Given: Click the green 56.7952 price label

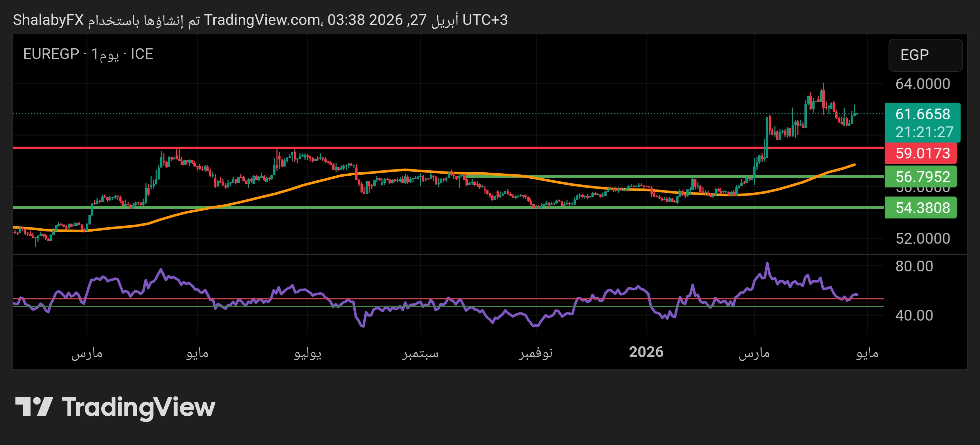Looking at the screenshot, I should click(x=922, y=177).
